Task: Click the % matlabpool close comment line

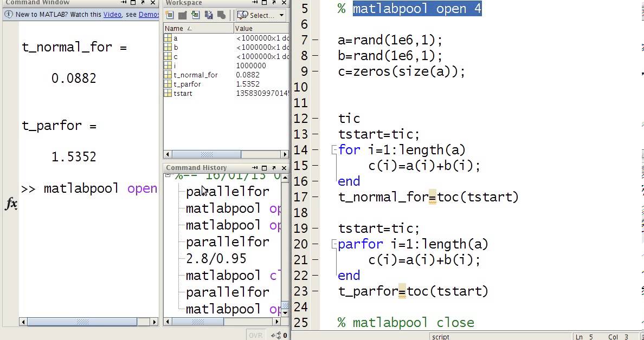Action: [406, 323]
